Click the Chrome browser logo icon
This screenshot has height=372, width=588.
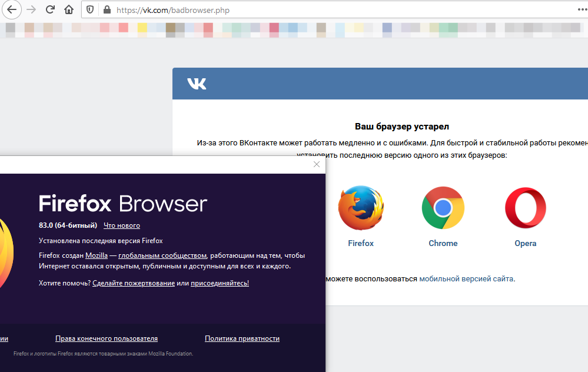(443, 208)
